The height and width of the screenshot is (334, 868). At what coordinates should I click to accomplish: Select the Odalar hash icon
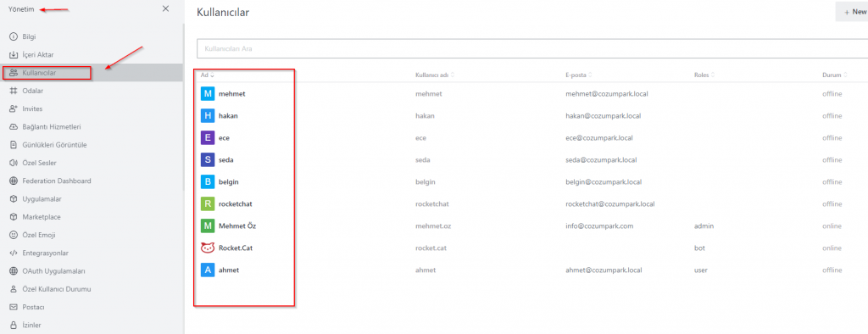tap(14, 91)
